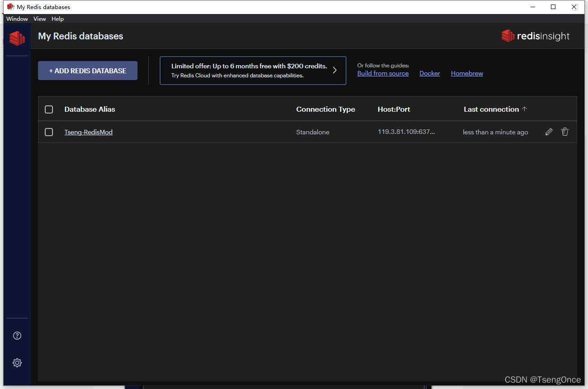Open the Window menu
Image resolution: width=588 pixels, height=389 pixels.
tap(17, 19)
